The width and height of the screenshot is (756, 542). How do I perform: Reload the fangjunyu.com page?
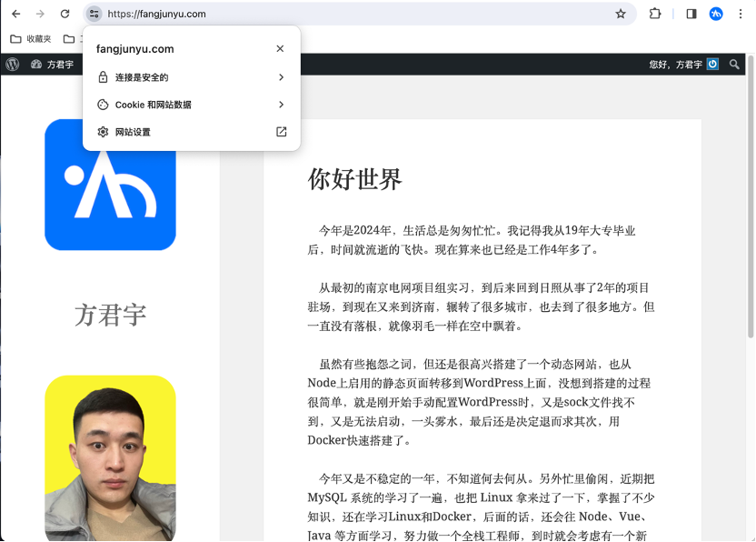click(65, 14)
